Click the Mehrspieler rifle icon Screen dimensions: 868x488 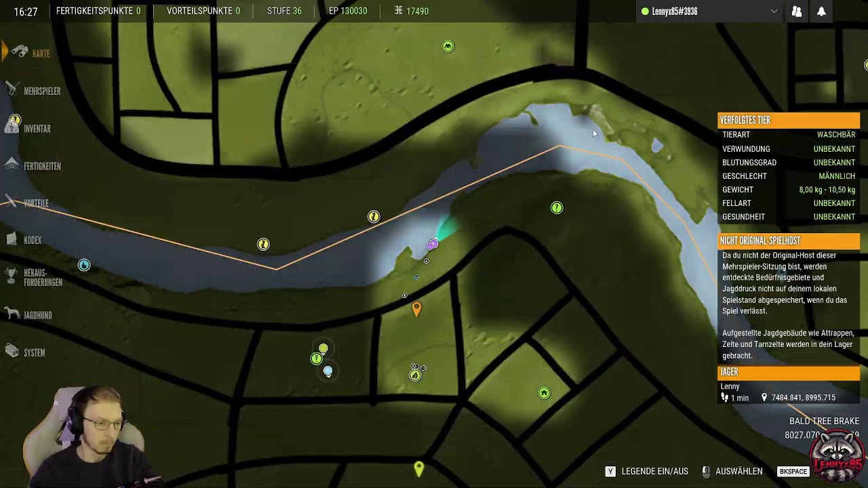pyautogui.click(x=12, y=89)
